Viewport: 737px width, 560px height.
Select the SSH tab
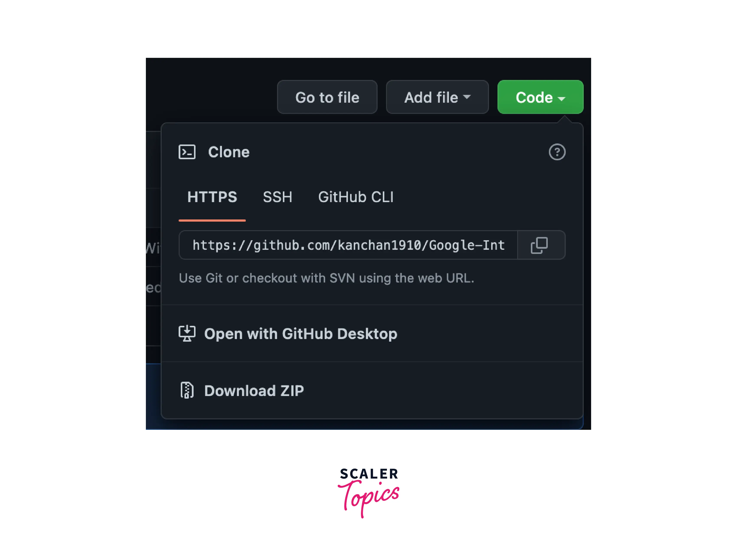point(277,196)
